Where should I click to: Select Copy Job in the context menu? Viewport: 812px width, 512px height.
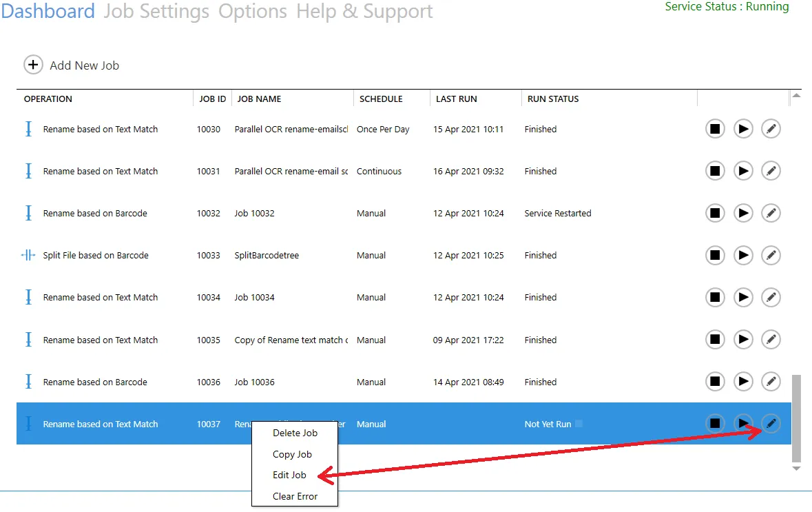point(292,454)
